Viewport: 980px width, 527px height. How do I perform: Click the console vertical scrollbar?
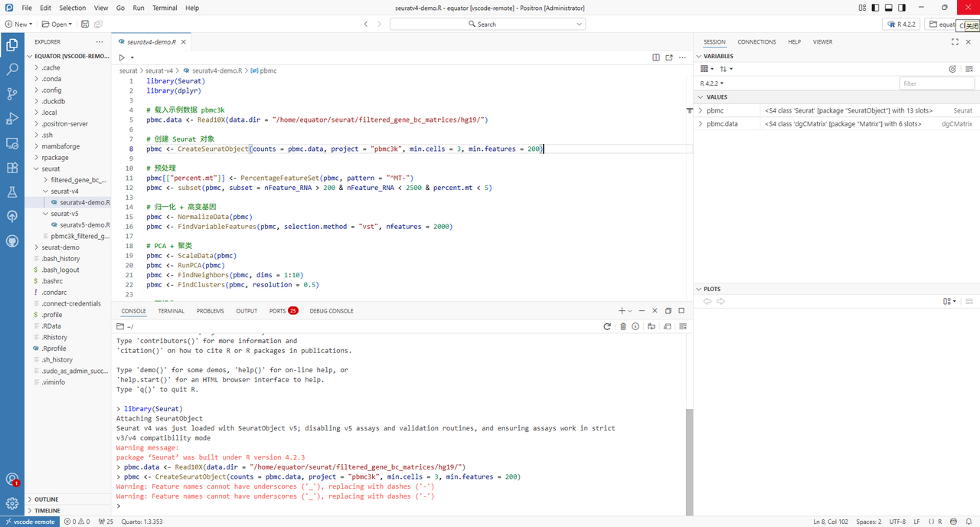pos(689,461)
